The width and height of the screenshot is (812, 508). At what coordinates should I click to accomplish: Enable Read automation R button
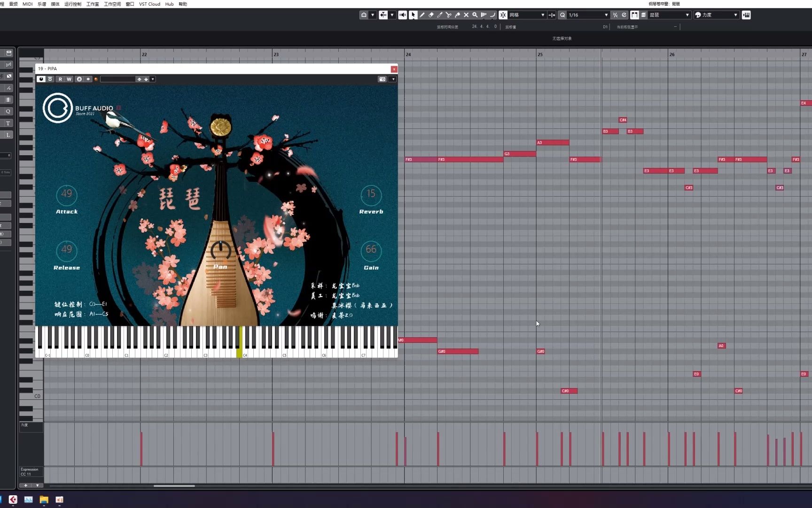point(60,79)
